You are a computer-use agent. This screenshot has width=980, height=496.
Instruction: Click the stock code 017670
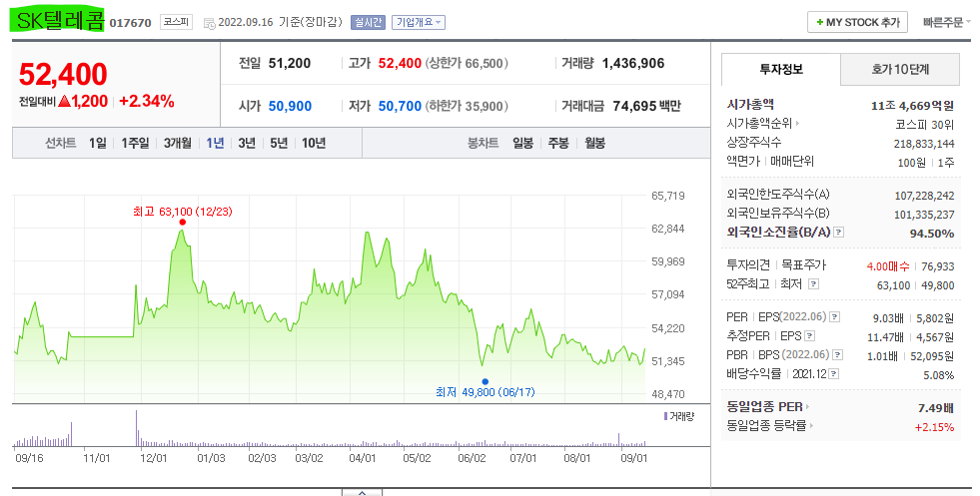tap(131, 23)
